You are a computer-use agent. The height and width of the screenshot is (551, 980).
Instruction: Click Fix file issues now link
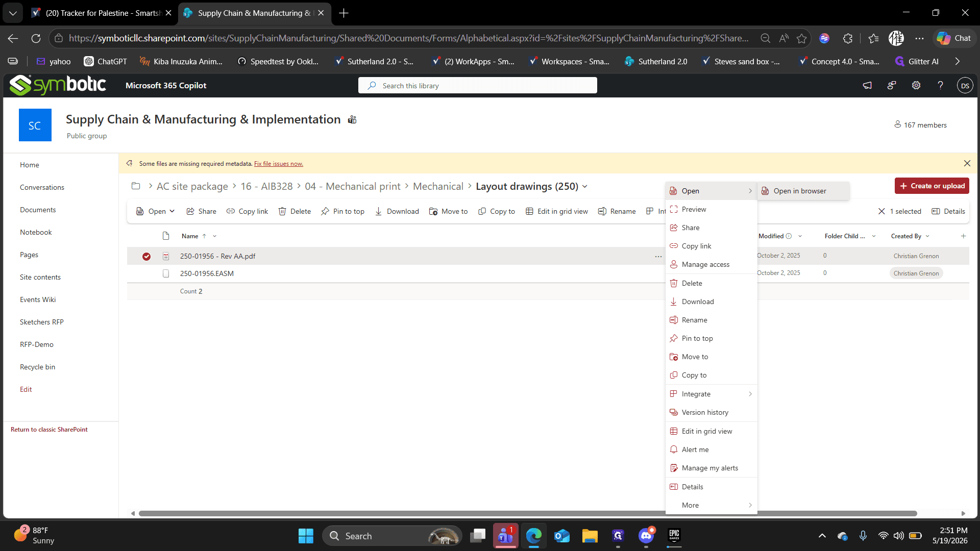[x=278, y=164]
